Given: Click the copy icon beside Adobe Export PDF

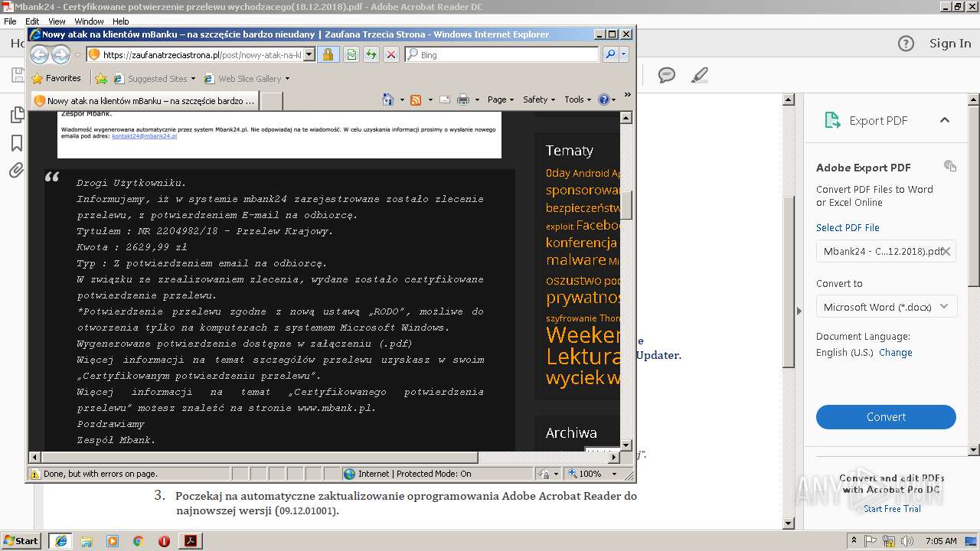Looking at the screenshot, I should 950,166.
